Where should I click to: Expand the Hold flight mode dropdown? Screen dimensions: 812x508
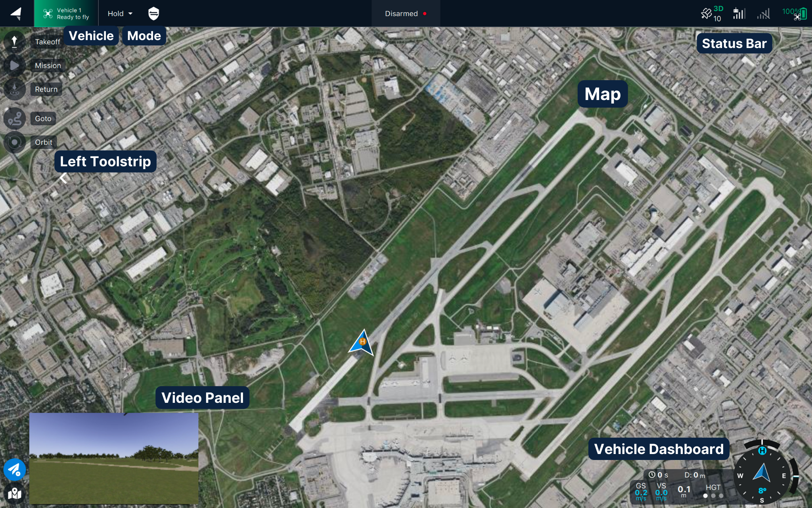pyautogui.click(x=120, y=13)
